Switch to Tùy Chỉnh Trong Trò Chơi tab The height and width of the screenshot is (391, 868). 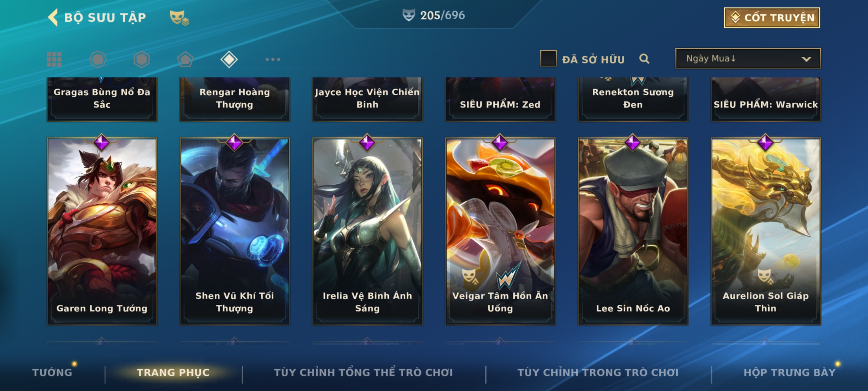coord(598,372)
